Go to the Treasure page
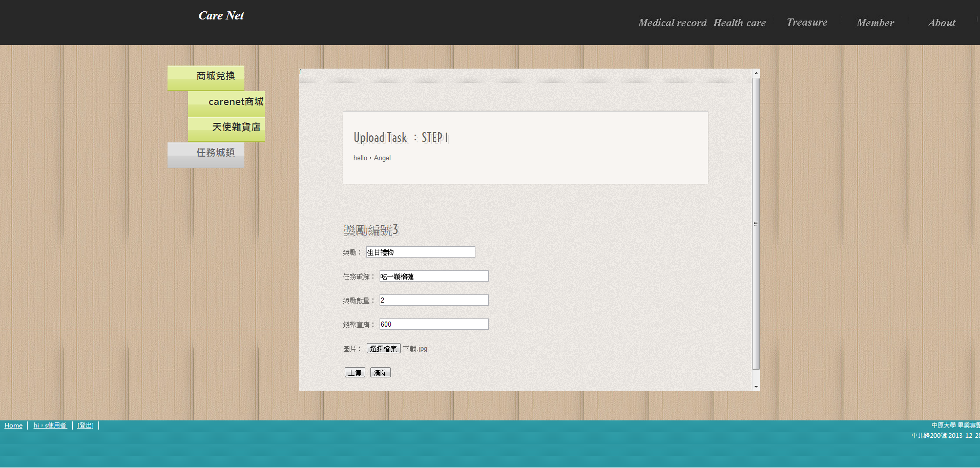Viewport: 980px width, 468px height. [807, 23]
